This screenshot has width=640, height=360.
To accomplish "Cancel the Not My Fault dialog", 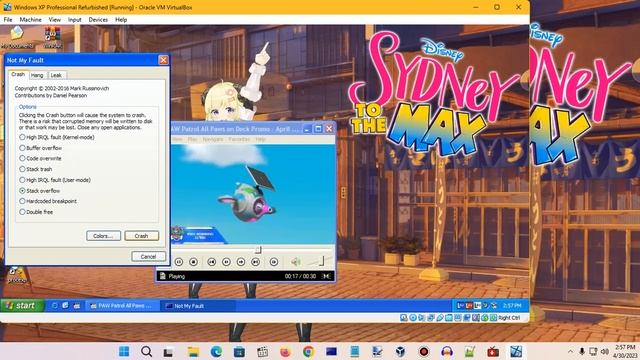I will tap(148, 256).
